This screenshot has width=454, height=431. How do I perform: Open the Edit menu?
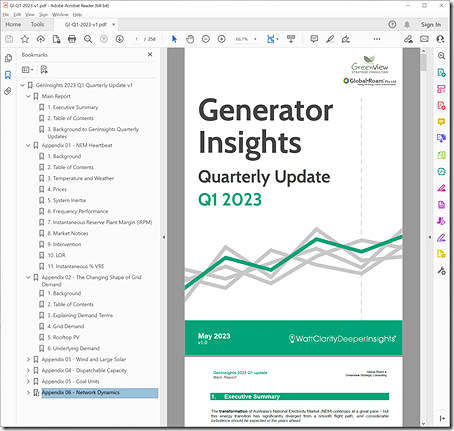17,15
